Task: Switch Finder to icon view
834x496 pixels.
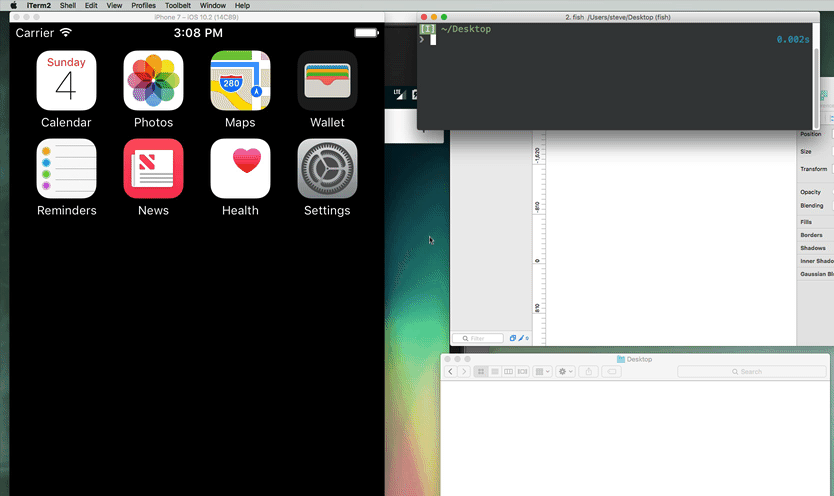Action: coord(481,372)
